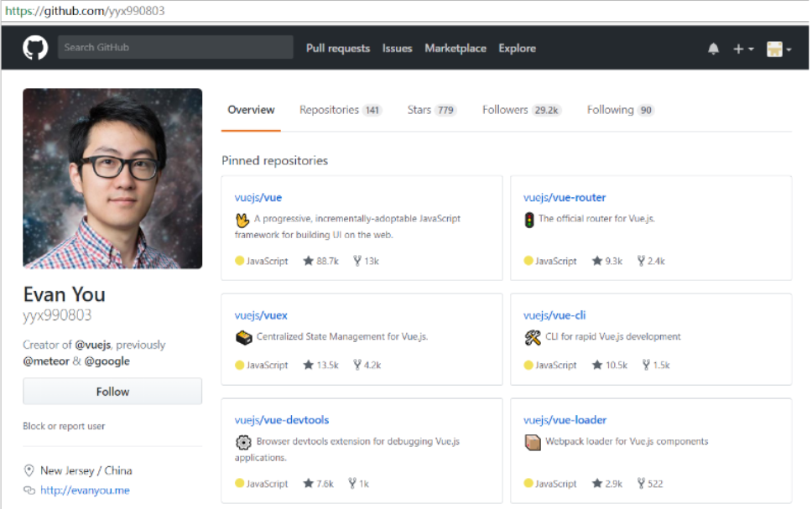
Task: Click the GitHub Octocat logo
Action: point(35,48)
